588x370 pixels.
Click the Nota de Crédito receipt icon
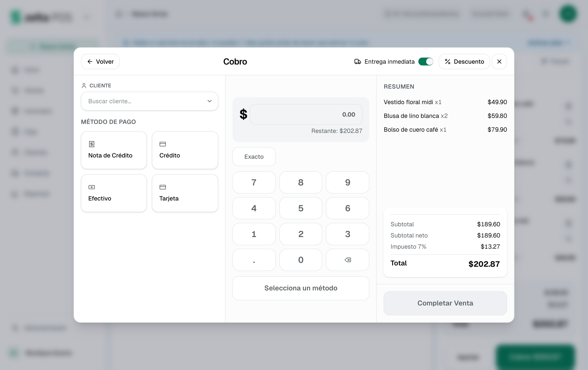91,144
